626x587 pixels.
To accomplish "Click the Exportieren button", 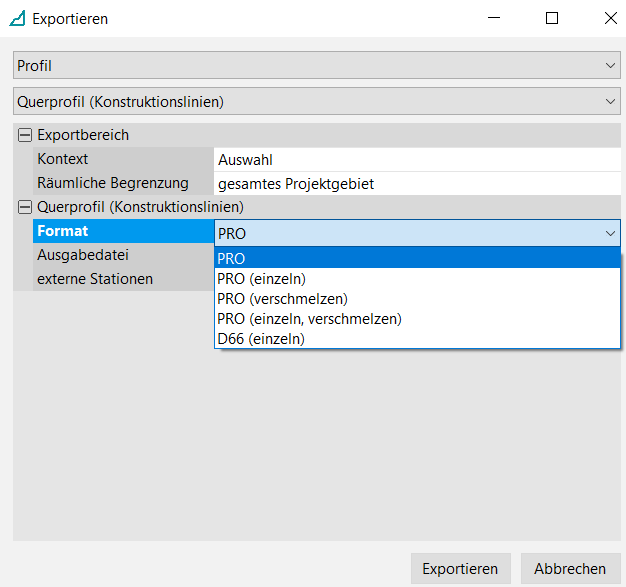I will [x=460, y=568].
